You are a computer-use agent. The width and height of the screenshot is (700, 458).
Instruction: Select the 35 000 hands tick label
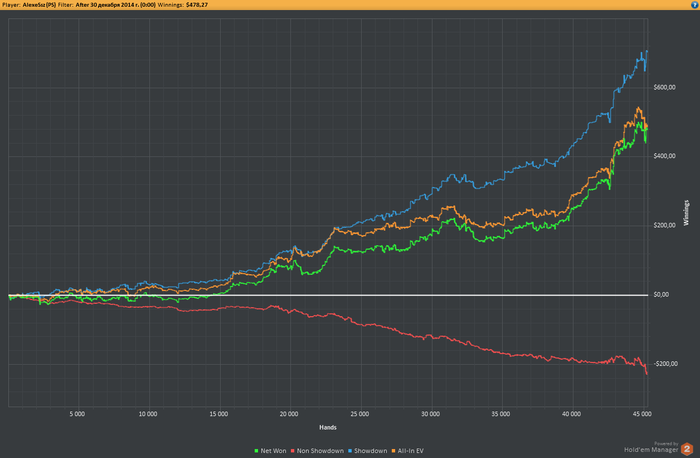pyautogui.click(x=500, y=414)
